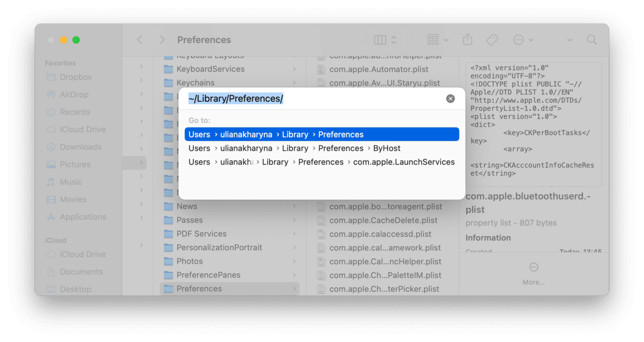Select com.apple.bo...toreagent.plist file
This screenshot has height=342, width=644.
click(x=379, y=206)
